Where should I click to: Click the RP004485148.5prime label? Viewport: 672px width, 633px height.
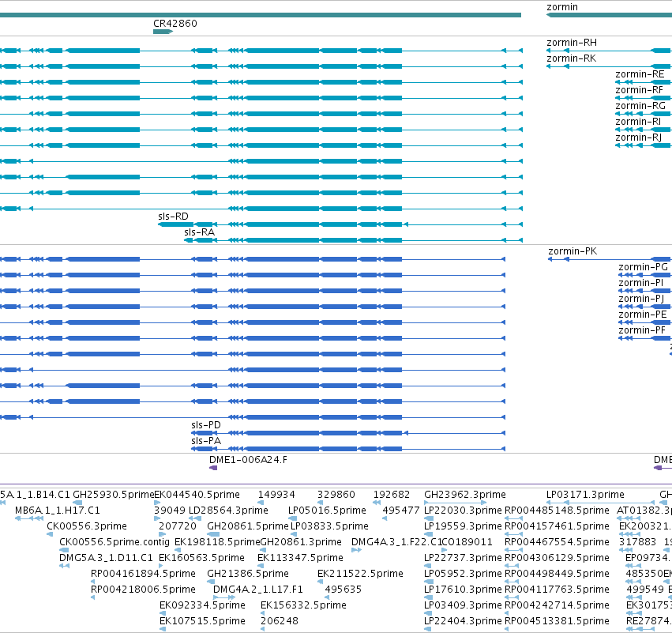557,511
